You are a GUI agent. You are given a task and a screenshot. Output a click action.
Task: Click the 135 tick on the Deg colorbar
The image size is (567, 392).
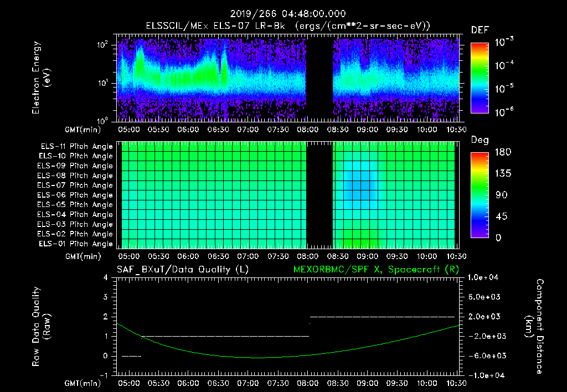503,174
